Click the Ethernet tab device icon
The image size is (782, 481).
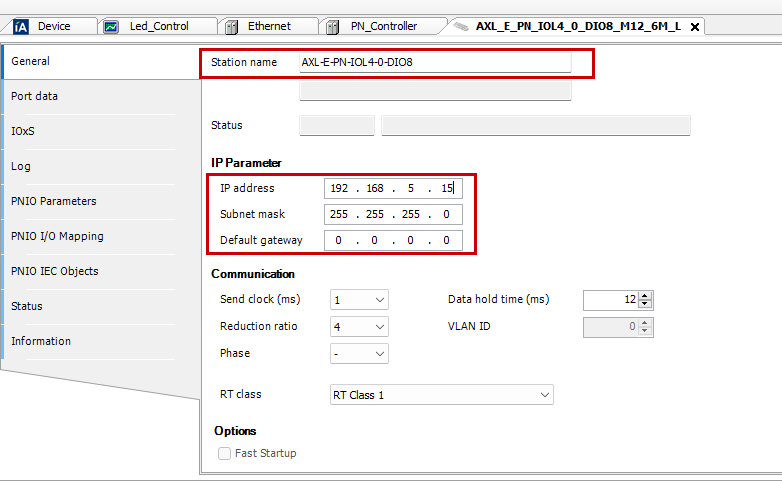pos(231,26)
